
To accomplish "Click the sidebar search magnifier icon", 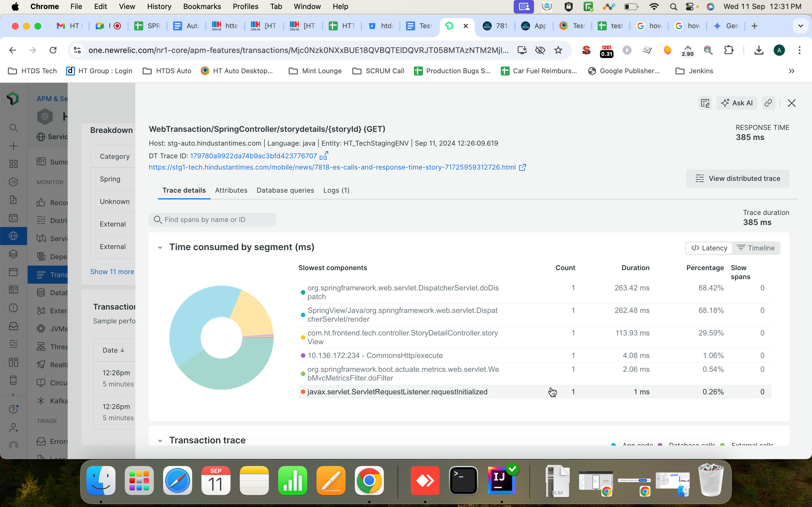I will (14, 128).
